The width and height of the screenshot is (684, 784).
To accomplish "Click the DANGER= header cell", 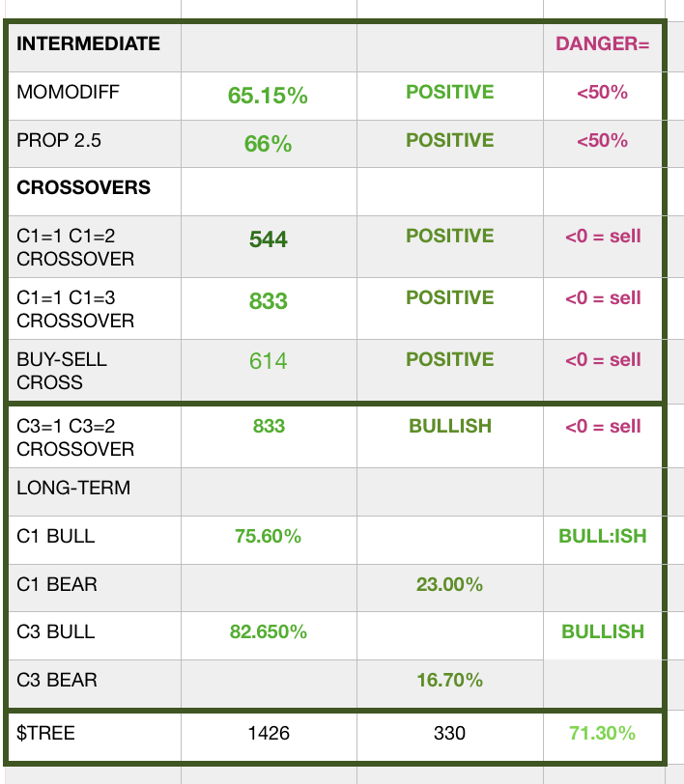I will click(x=602, y=44).
